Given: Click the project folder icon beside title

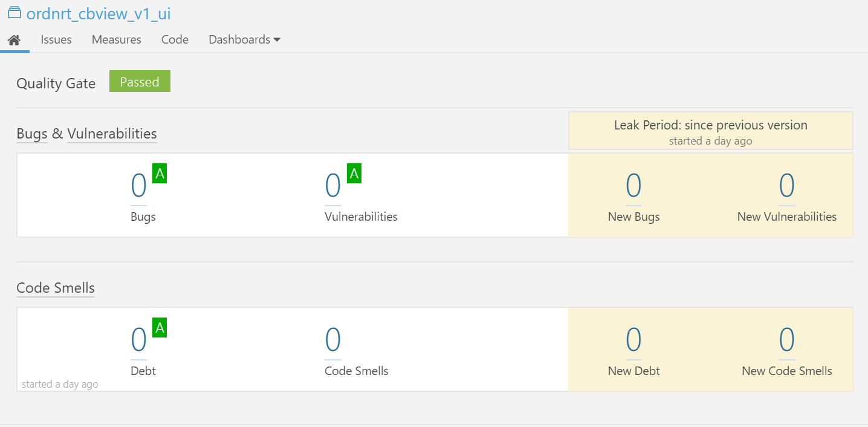Looking at the screenshot, I should coord(14,13).
